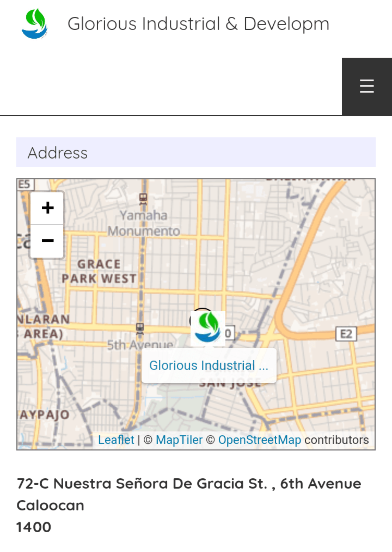Open the MapTiler attribution link

179,440
